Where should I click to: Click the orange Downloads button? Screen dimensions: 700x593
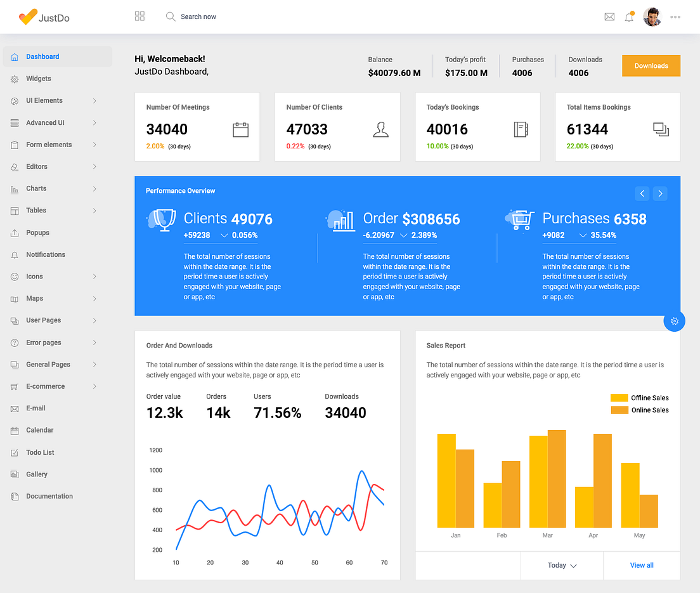coord(651,65)
